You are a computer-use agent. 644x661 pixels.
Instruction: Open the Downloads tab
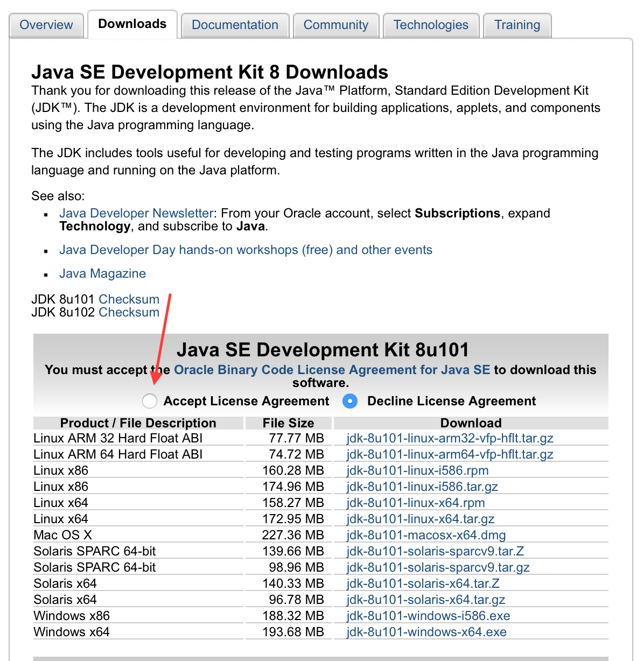[x=132, y=24]
